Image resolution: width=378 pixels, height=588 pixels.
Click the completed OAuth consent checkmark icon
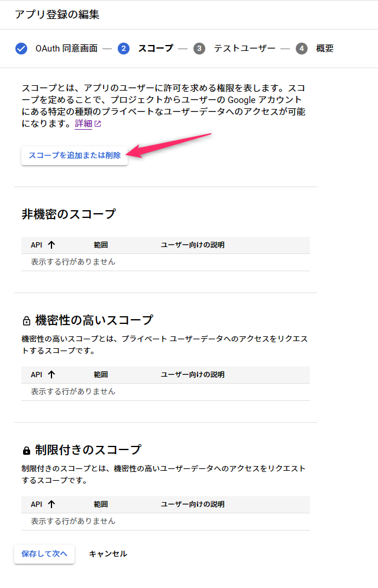click(x=21, y=49)
